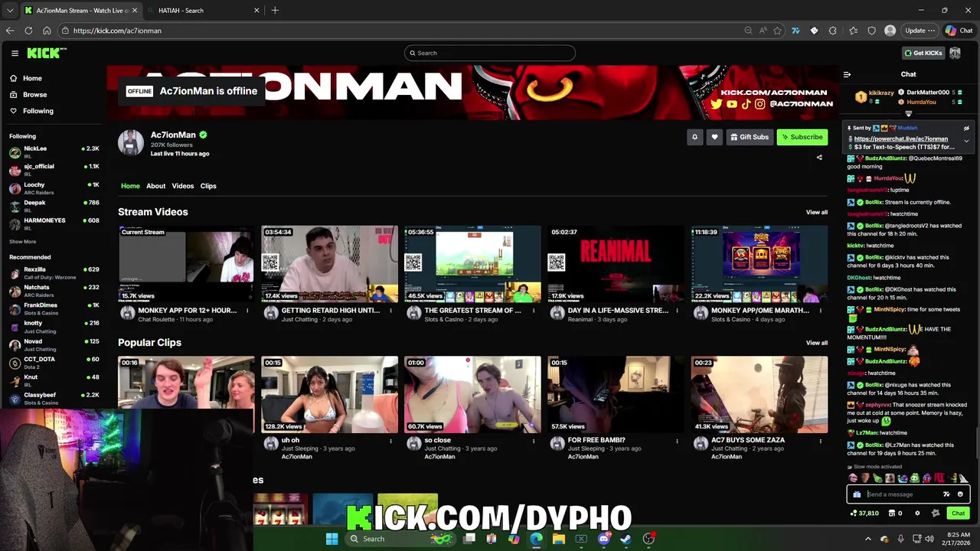Image resolution: width=980 pixels, height=551 pixels.
Task: Click the browser refresh button
Action: [x=28, y=31]
